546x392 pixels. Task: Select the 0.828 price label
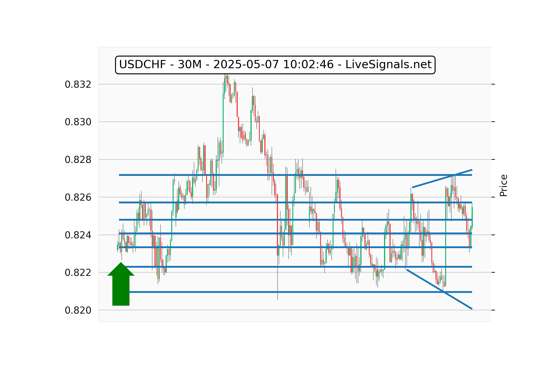(x=78, y=160)
